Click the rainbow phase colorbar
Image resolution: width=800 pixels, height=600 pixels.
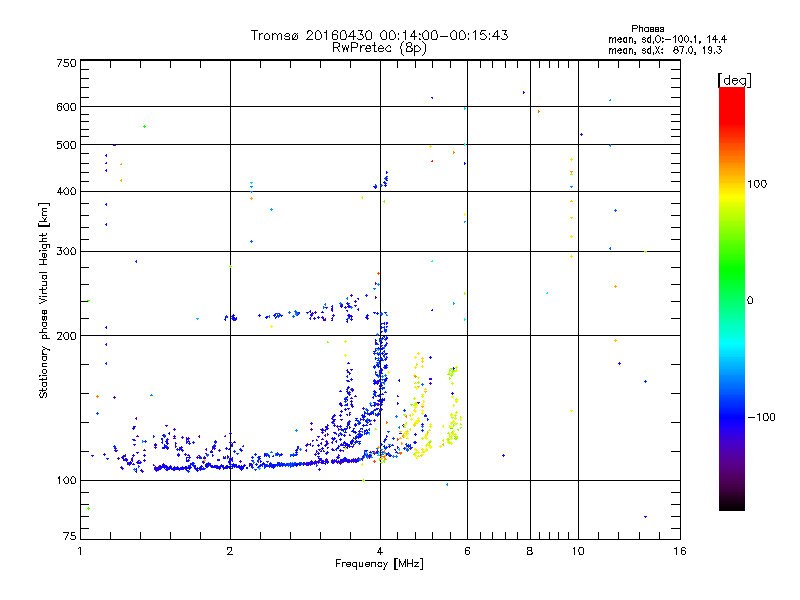(732, 298)
